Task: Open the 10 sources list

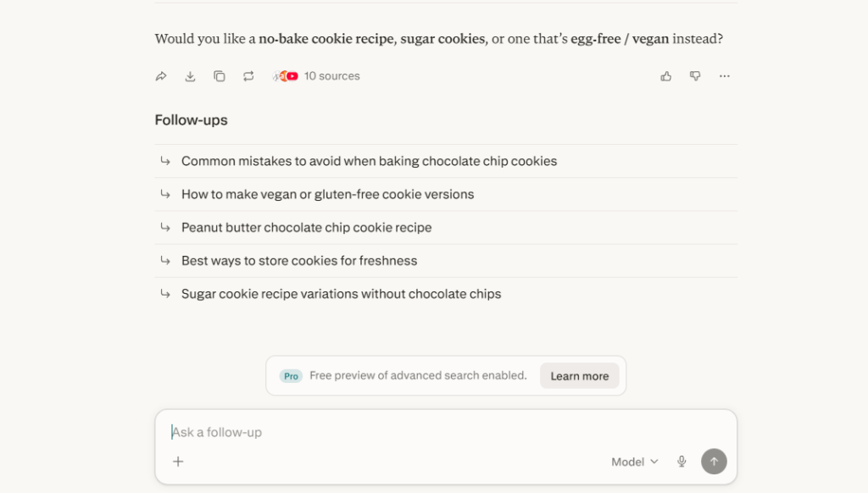Action: click(x=316, y=76)
